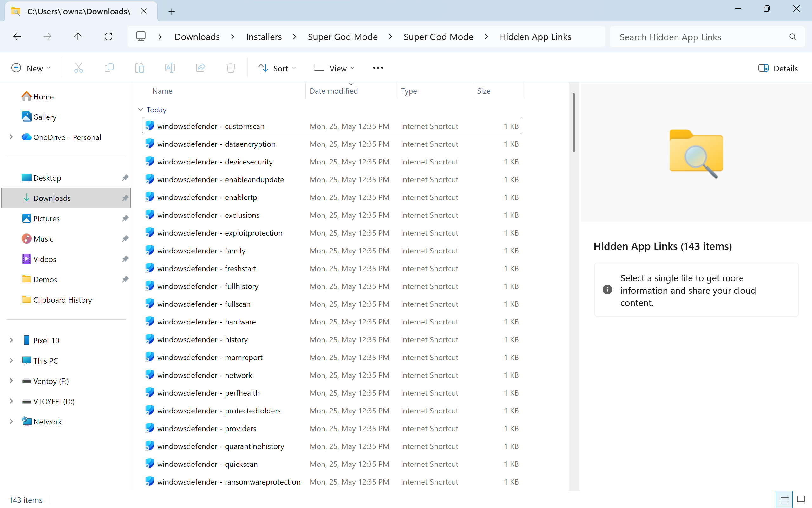Toggle the Details pane
This screenshot has width=812, height=508.
(x=778, y=68)
